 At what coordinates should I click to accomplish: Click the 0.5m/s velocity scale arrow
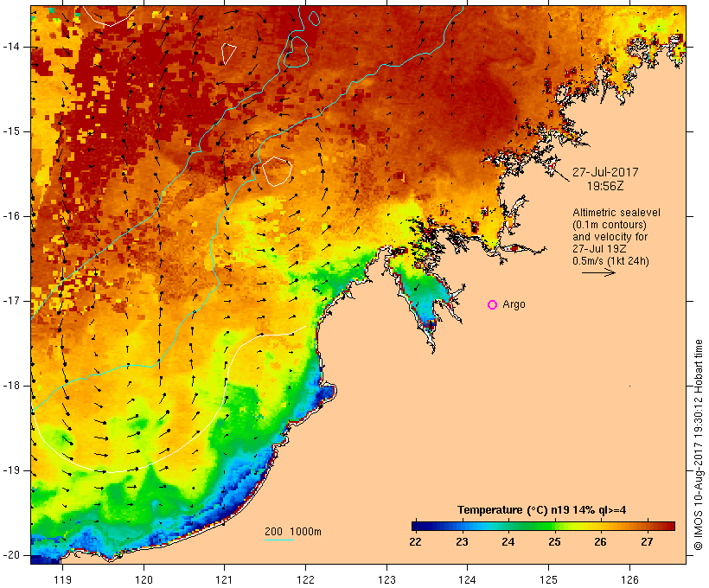(598, 272)
